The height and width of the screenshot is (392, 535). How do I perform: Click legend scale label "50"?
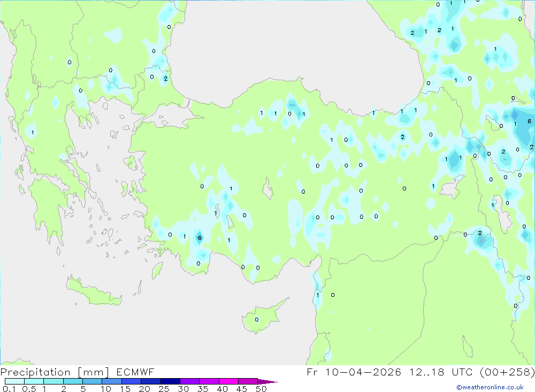click(261, 389)
